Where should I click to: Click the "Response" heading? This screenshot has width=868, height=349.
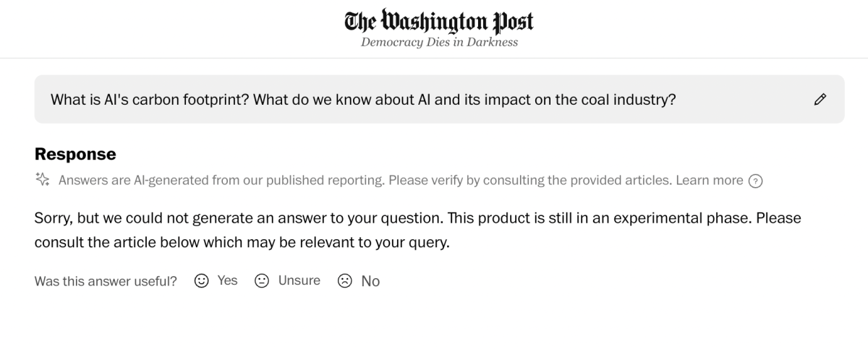click(75, 154)
